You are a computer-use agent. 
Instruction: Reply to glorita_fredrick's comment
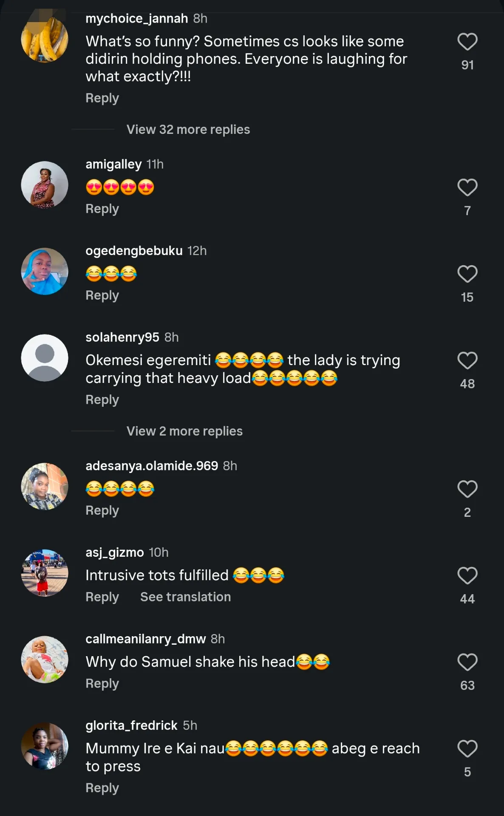pyautogui.click(x=102, y=788)
